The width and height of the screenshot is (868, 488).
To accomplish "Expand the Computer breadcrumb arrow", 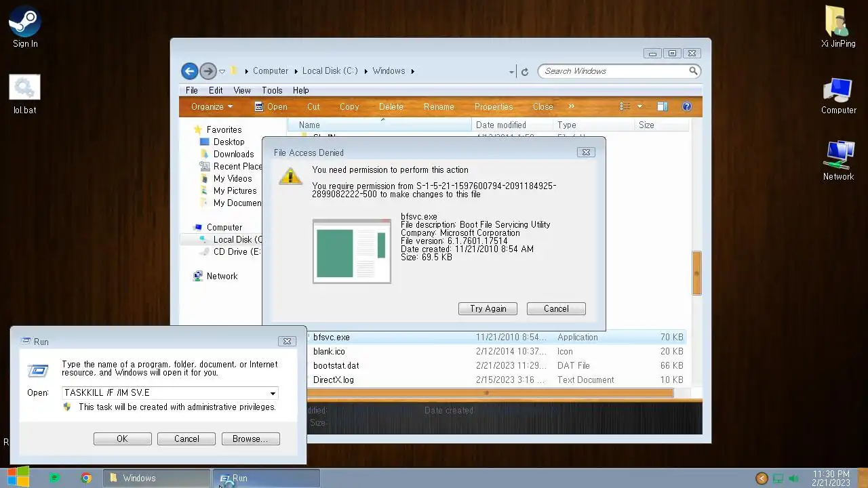I will 296,71.
